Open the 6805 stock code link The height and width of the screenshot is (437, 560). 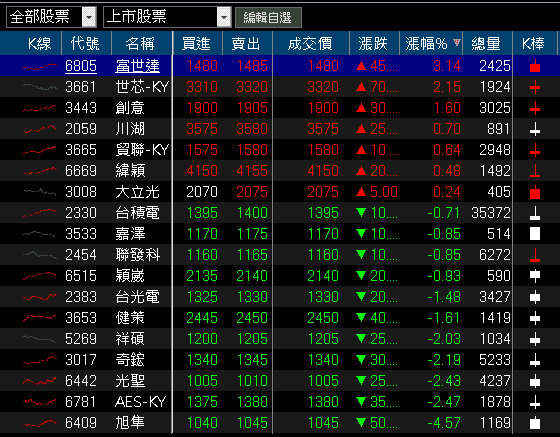(81, 66)
